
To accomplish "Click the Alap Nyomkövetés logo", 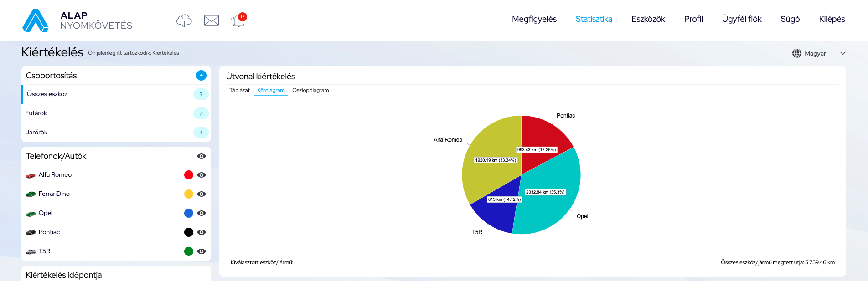I will click(x=77, y=20).
